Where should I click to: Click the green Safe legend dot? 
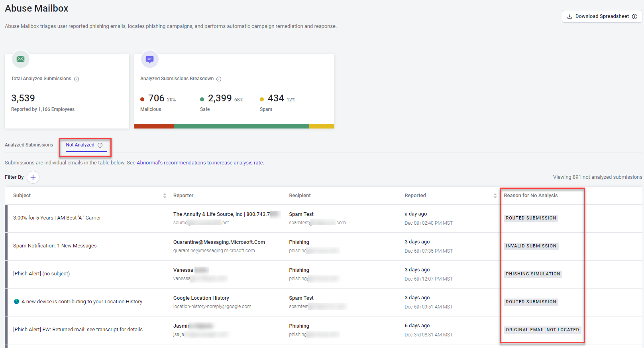click(202, 99)
